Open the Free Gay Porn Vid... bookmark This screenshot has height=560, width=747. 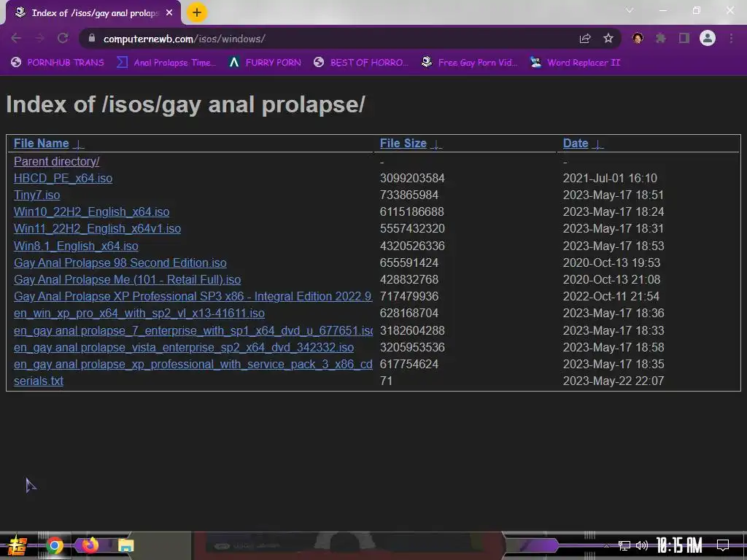point(470,63)
